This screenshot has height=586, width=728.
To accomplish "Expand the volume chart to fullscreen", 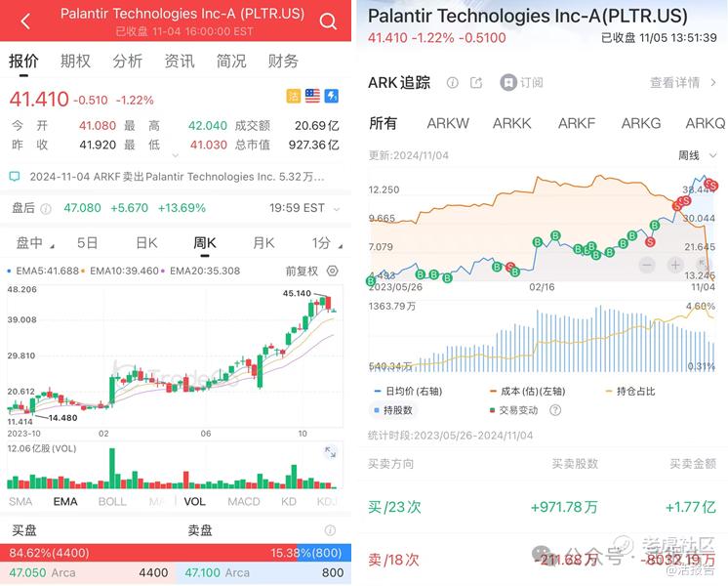I will tap(330, 451).
